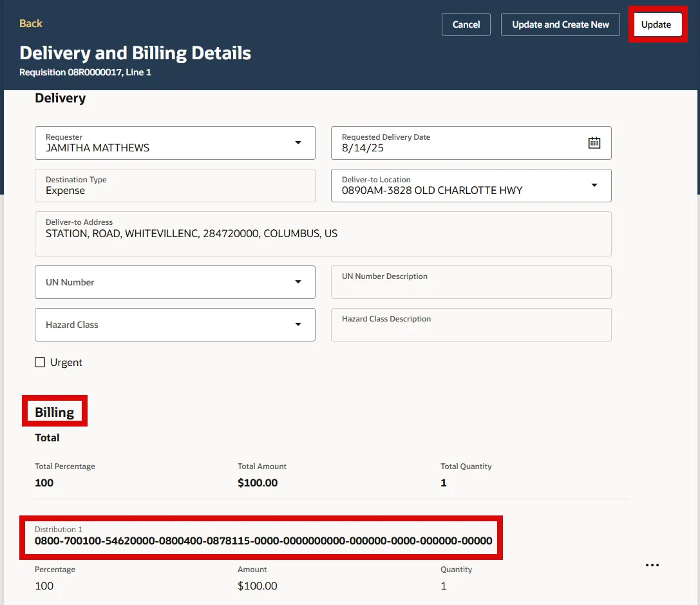Open the UN Number dropdown arrow

pos(298,282)
